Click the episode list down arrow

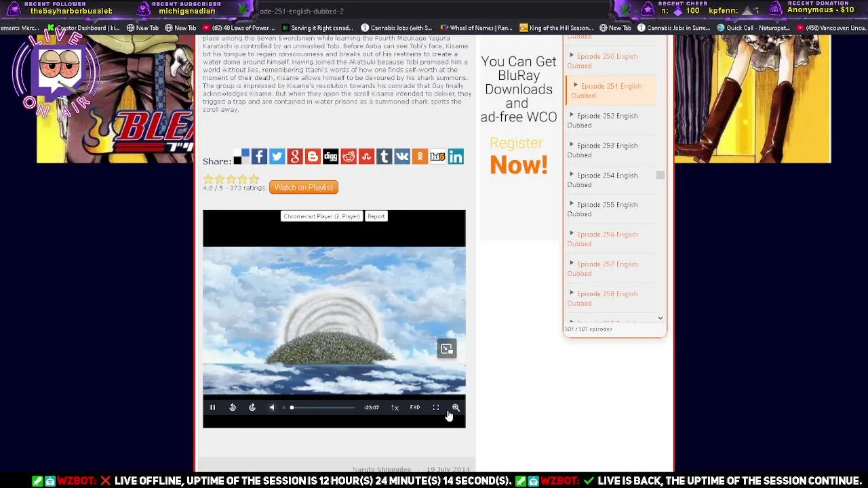(x=660, y=318)
